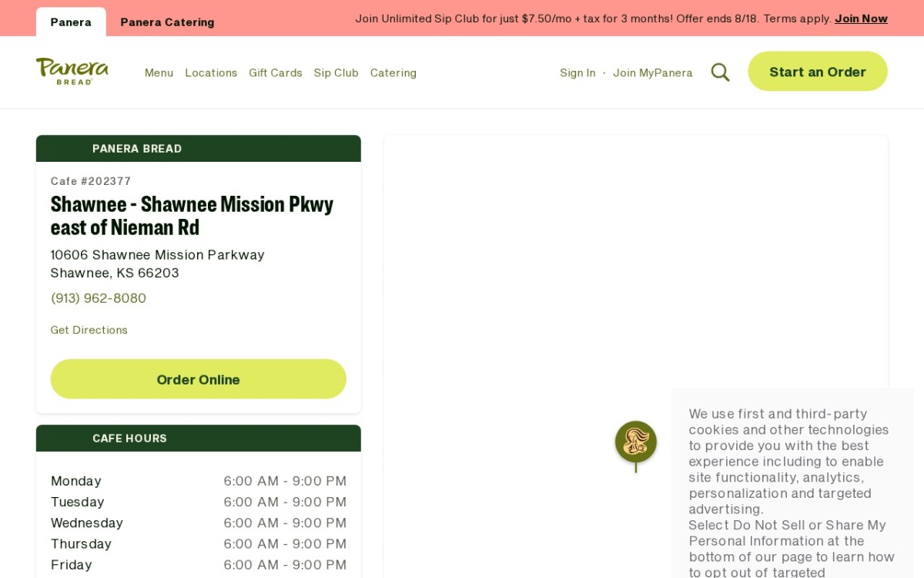Click the Cafe #202377 text

tap(91, 181)
